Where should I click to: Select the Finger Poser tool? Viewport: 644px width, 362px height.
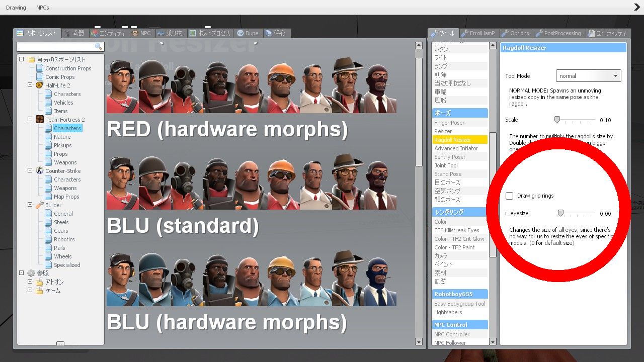460,123
